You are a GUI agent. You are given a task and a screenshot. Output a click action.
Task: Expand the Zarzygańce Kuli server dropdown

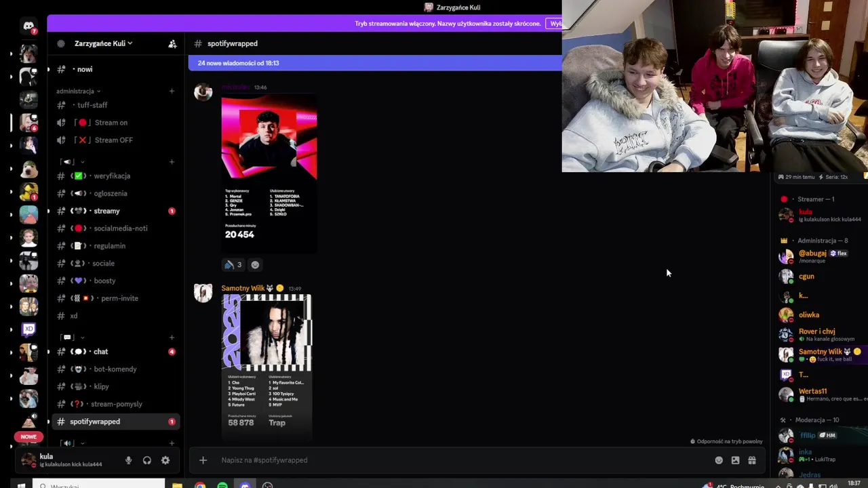click(103, 43)
